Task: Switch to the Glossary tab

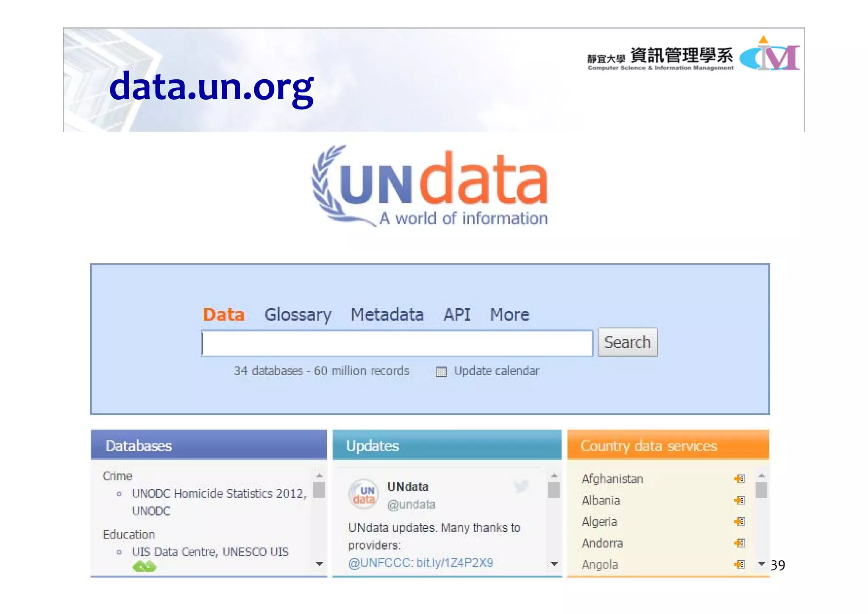Action: pos(298,315)
